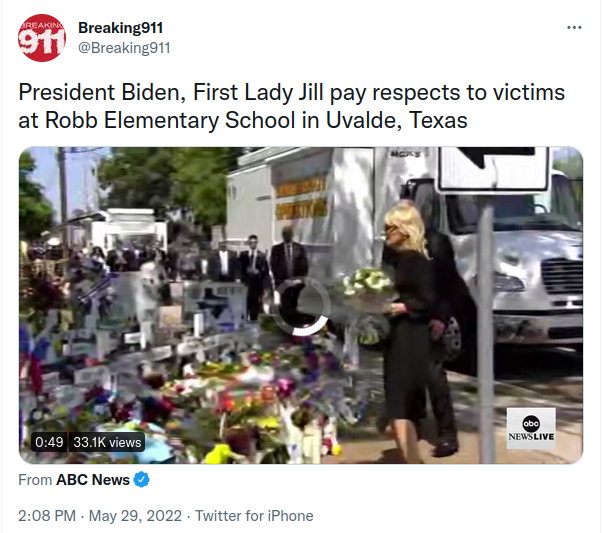Viewport: 603px width, 533px height.
Task: Open the ABC News source link
Action: (x=93, y=480)
